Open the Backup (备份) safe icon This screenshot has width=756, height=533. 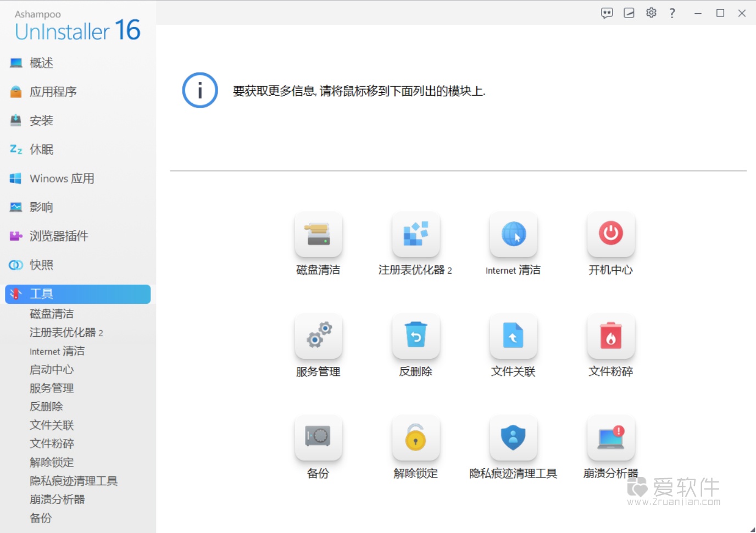(x=318, y=438)
